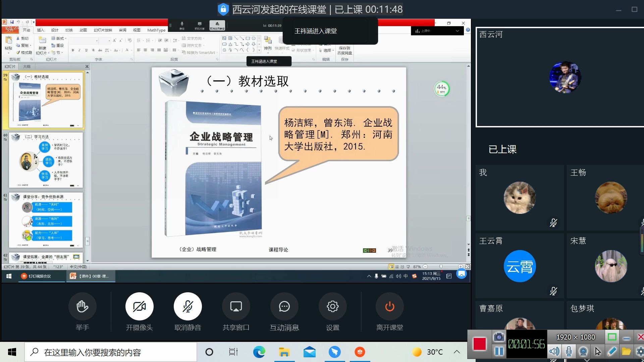Click the Undo icon in quick access toolbar

18,22
